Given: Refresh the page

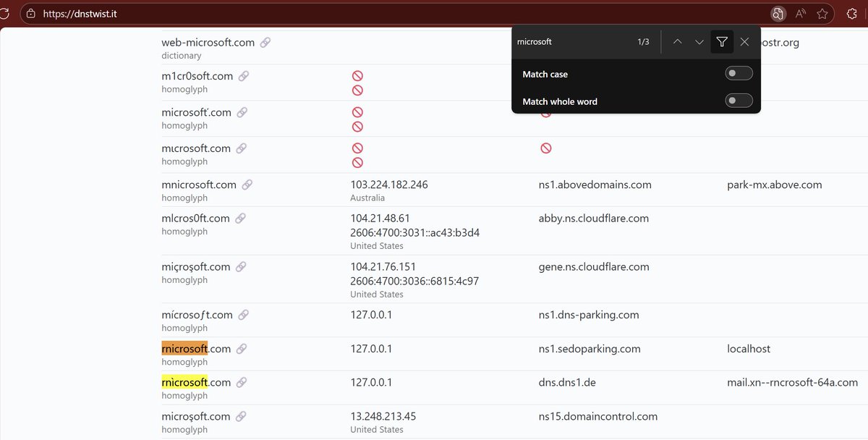Looking at the screenshot, I should (4, 14).
